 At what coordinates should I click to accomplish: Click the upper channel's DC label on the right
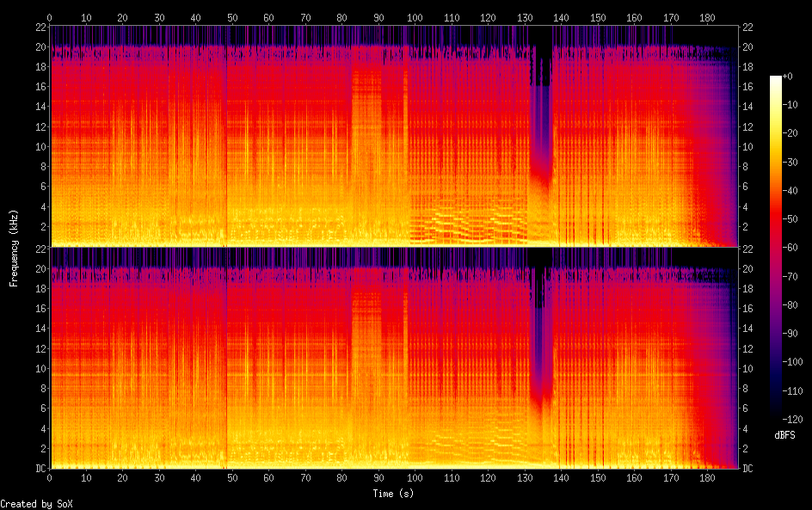pyautogui.click(x=748, y=247)
